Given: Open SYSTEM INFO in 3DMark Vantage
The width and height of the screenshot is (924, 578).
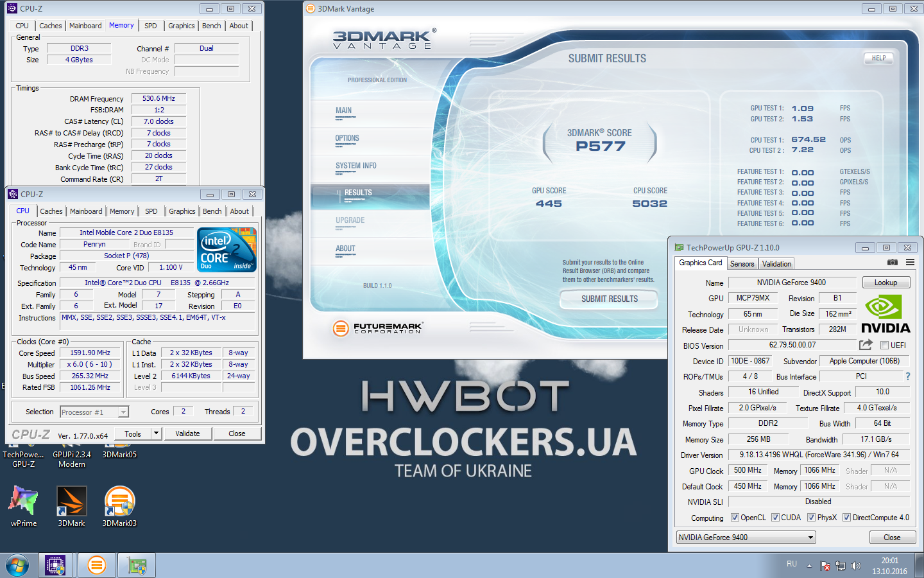Looking at the screenshot, I should pos(356,166).
